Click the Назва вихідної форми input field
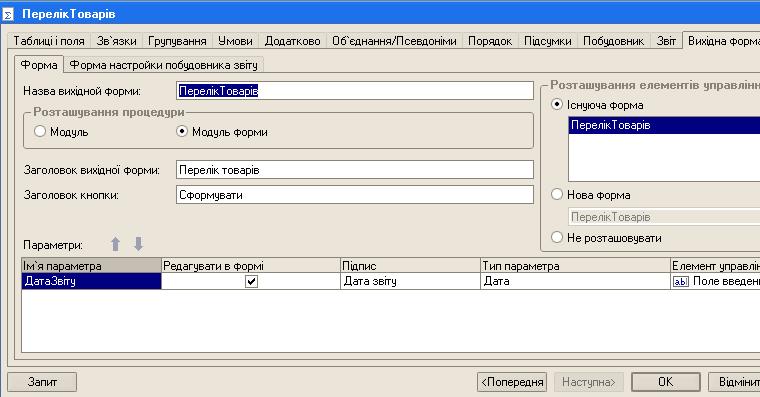 click(355, 91)
